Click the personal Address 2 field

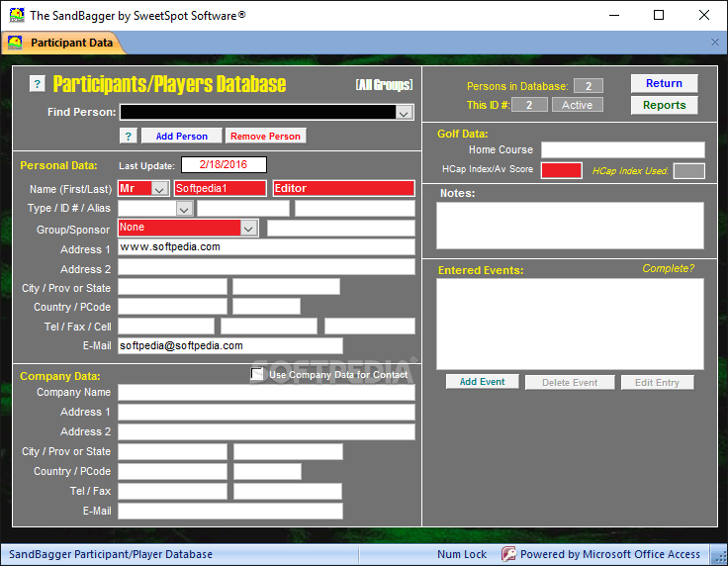[266, 267]
